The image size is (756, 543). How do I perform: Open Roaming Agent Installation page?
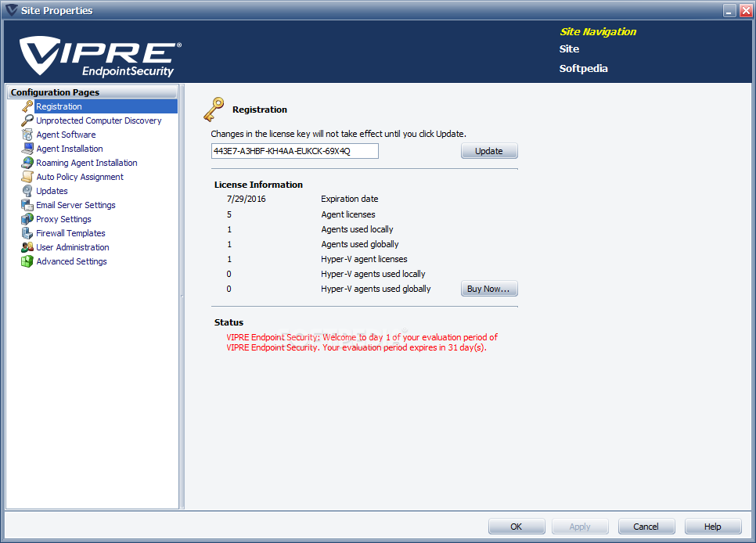click(87, 163)
